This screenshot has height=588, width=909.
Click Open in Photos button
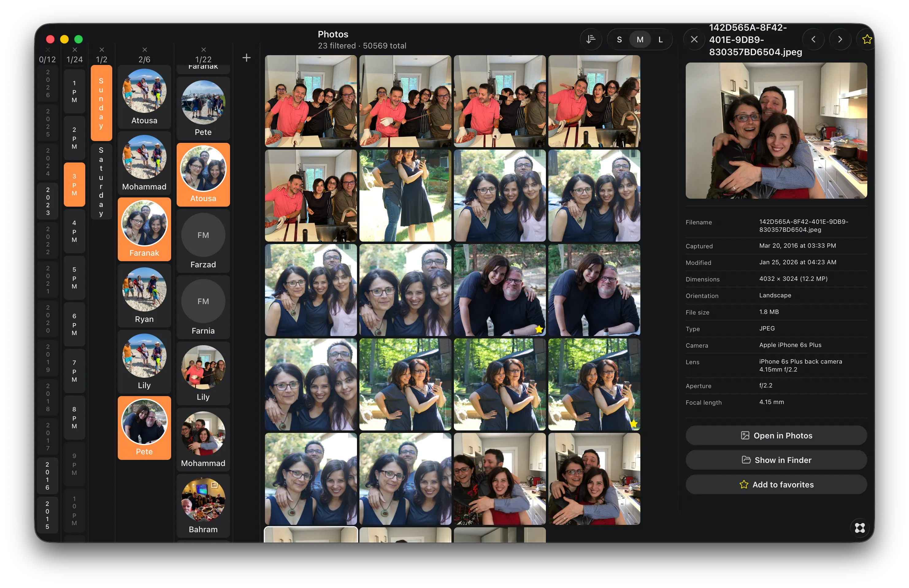click(x=776, y=436)
